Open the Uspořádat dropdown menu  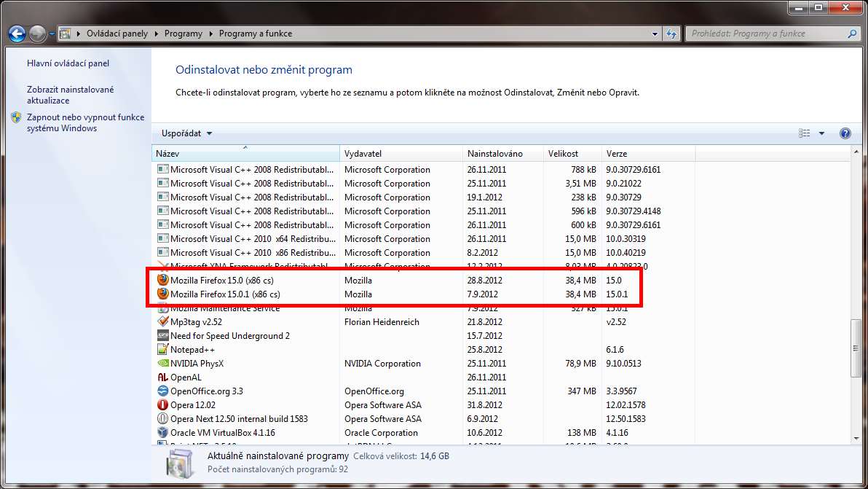pyautogui.click(x=186, y=133)
